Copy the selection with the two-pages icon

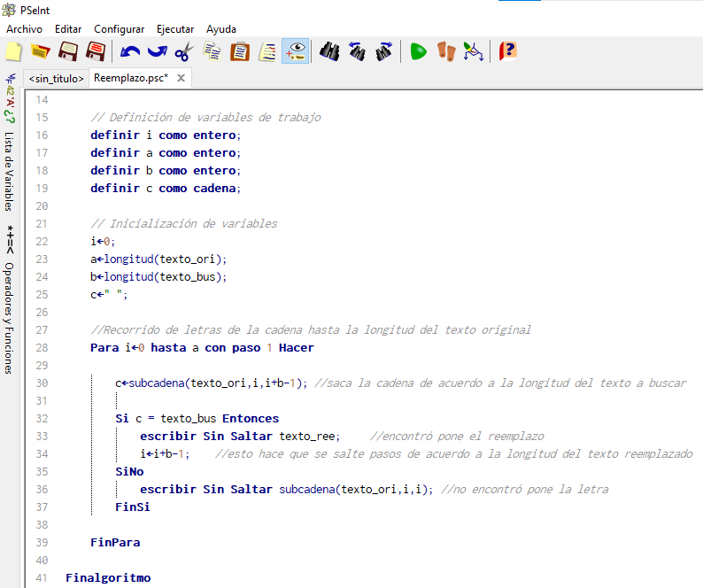tap(212, 51)
